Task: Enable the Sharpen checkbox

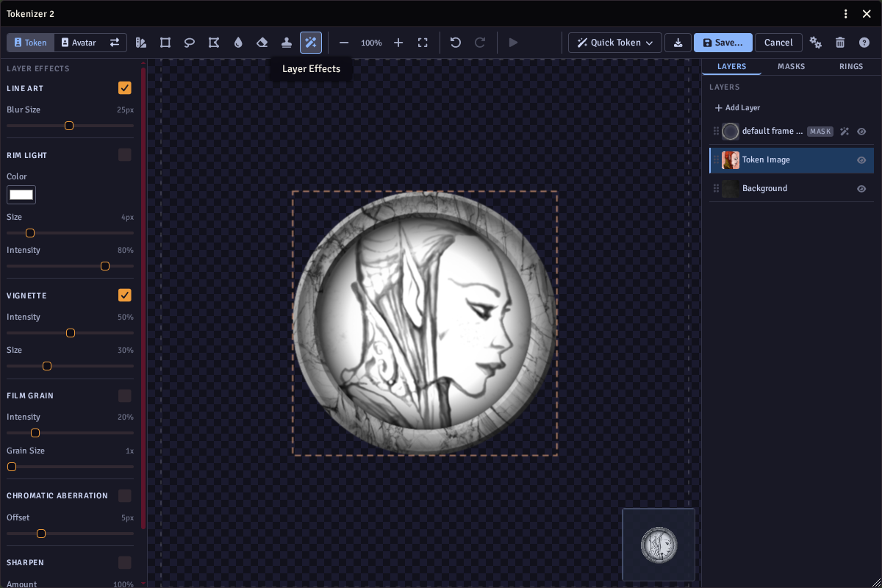Action: click(125, 562)
